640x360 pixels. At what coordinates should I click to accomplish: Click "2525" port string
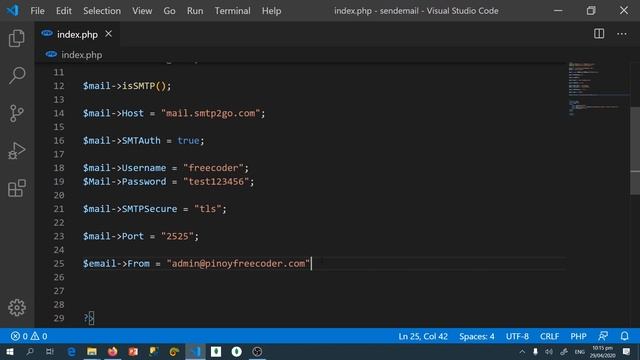(x=177, y=236)
